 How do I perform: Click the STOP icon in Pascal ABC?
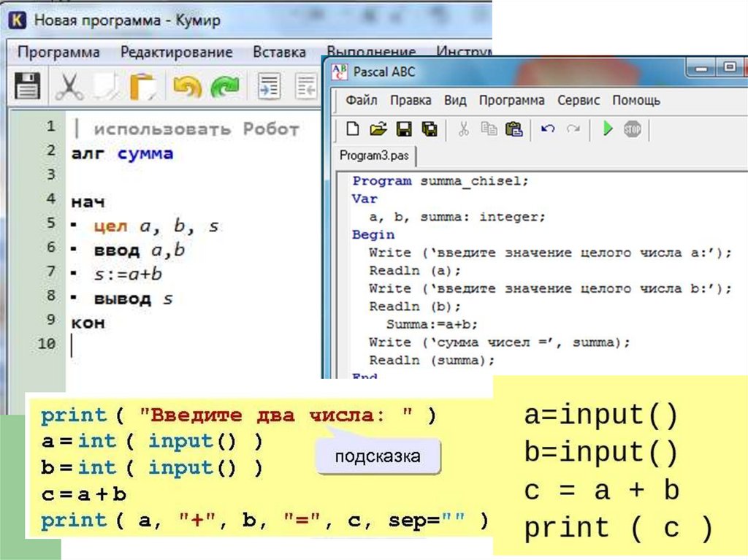(633, 129)
